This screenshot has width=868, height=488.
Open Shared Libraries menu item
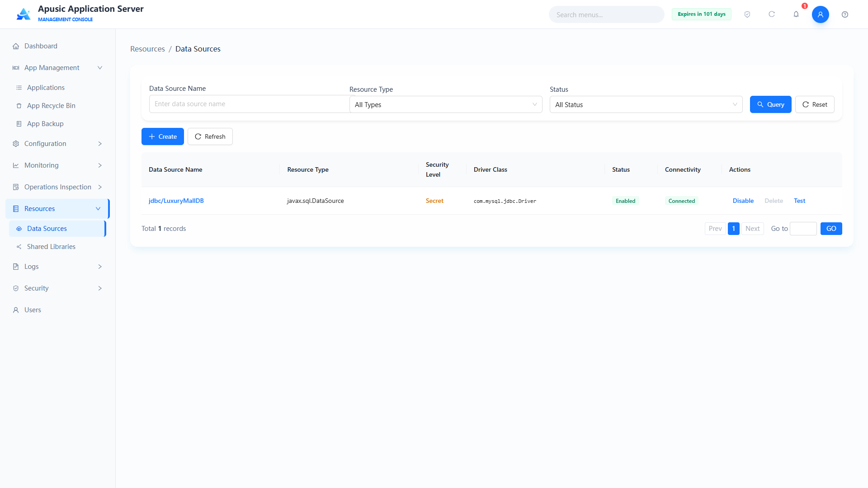pyautogui.click(x=57, y=247)
